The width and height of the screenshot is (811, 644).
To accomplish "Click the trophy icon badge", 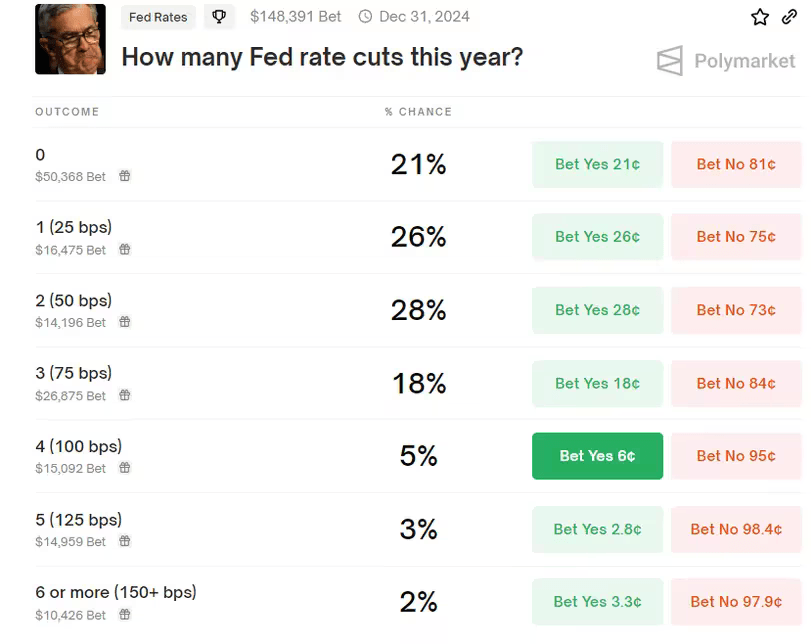I will click(219, 17).
